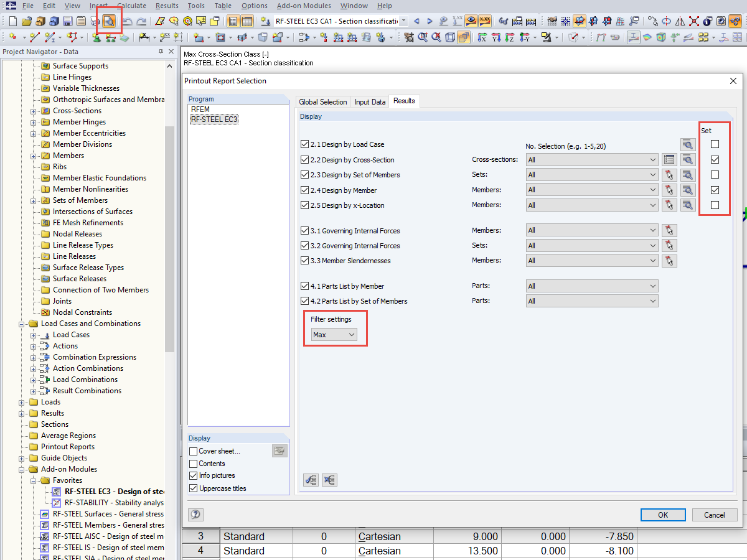Confirm the dialog with OK

click(x=663, y=515)
